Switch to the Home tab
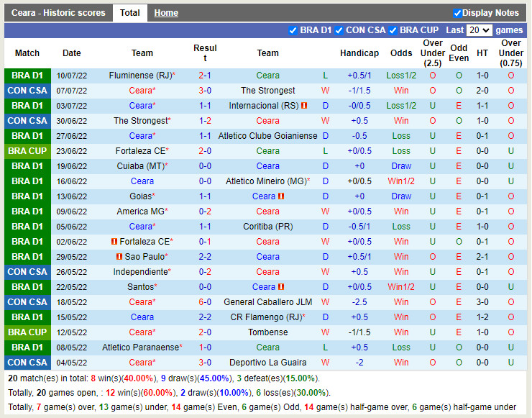This screenshot has width=532, height=418. pyautogui.click(x=166, y=13)
